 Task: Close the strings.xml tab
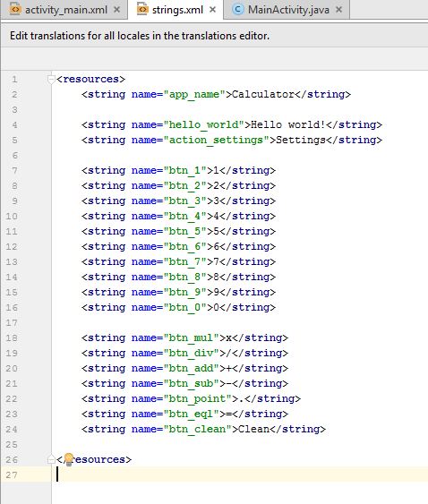pyautogui.click(x=212, y=10)
